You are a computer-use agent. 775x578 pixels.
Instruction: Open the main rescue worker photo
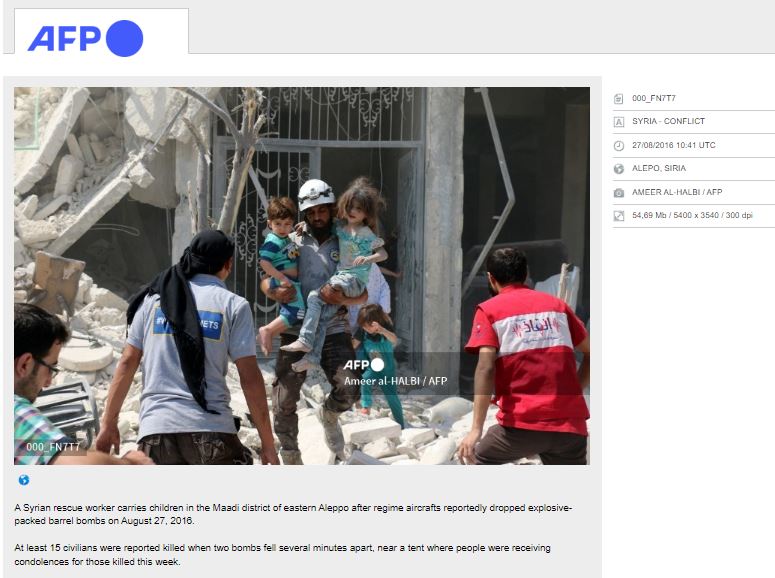[301, 276]
